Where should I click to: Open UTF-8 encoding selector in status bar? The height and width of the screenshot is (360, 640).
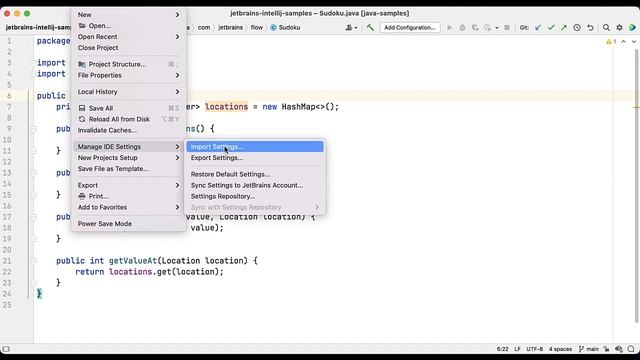tap(534, 349)
